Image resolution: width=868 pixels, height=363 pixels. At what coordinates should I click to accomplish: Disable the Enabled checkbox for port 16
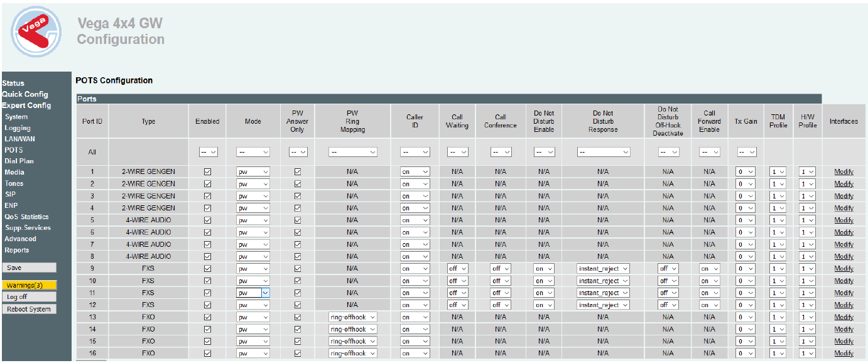tap(207, 354)
